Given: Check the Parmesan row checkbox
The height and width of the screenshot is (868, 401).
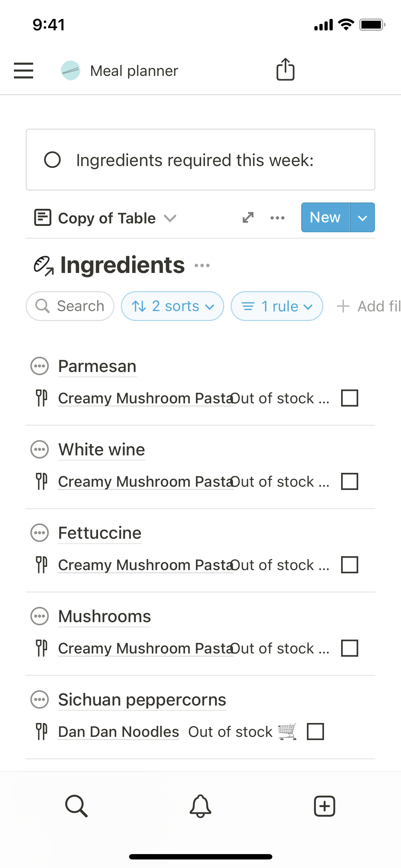Looking at the screenshot, I should 349,398.
